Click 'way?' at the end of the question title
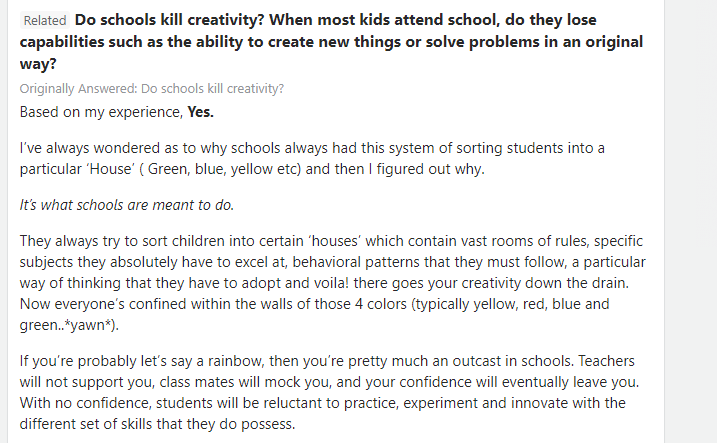 point(38,64)
